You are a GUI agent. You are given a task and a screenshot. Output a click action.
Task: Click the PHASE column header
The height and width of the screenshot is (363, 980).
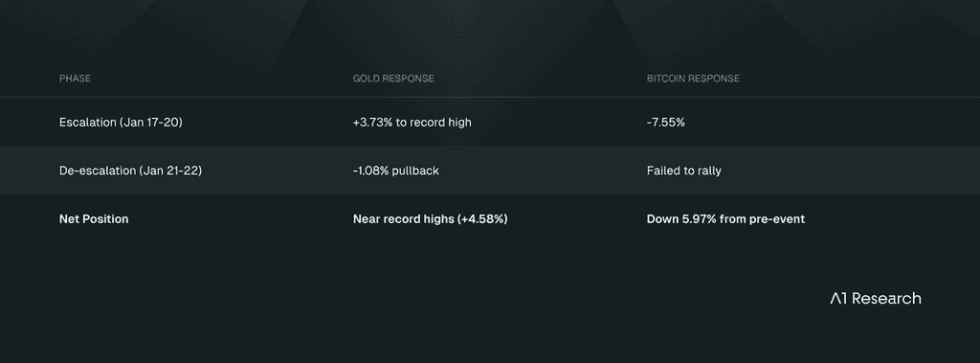tap(75, 79)
